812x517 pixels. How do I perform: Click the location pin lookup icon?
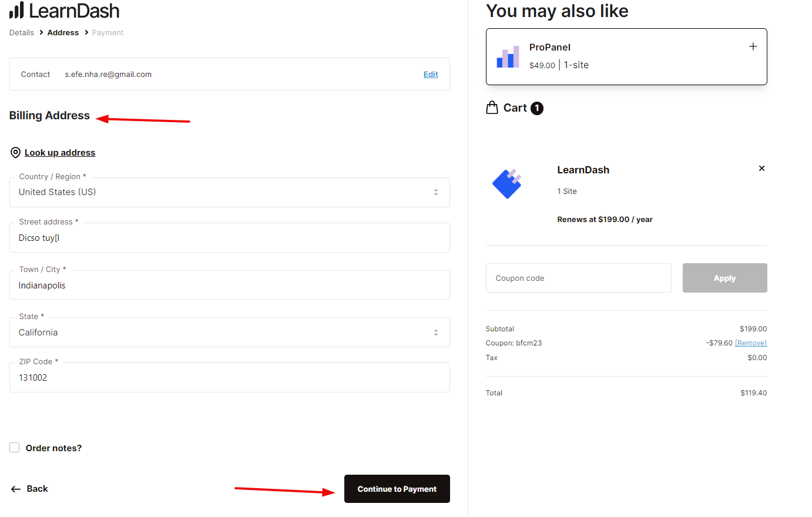click(x=16, y=153)
